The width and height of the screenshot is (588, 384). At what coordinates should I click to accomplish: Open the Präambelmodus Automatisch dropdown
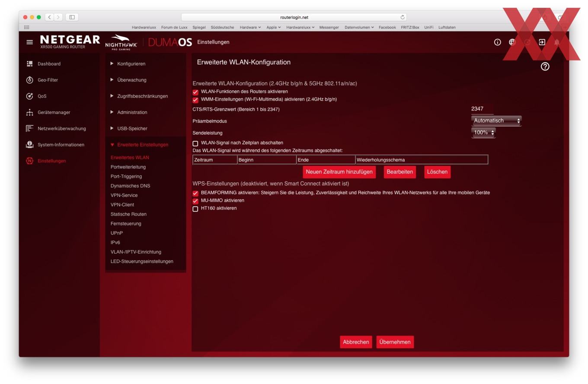(x=496, y=121)
